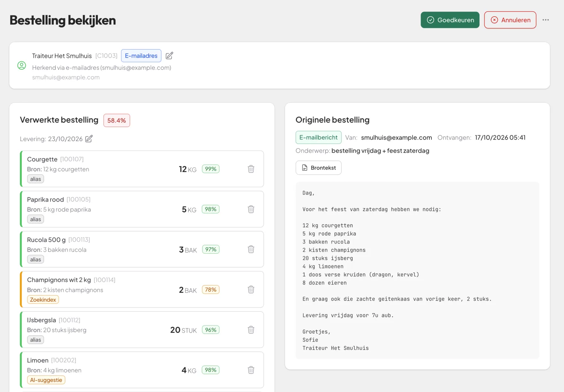Click the 96% badge on IJsbergsla
The width and height of the screenshot is (564, 392).
[211, 330]
